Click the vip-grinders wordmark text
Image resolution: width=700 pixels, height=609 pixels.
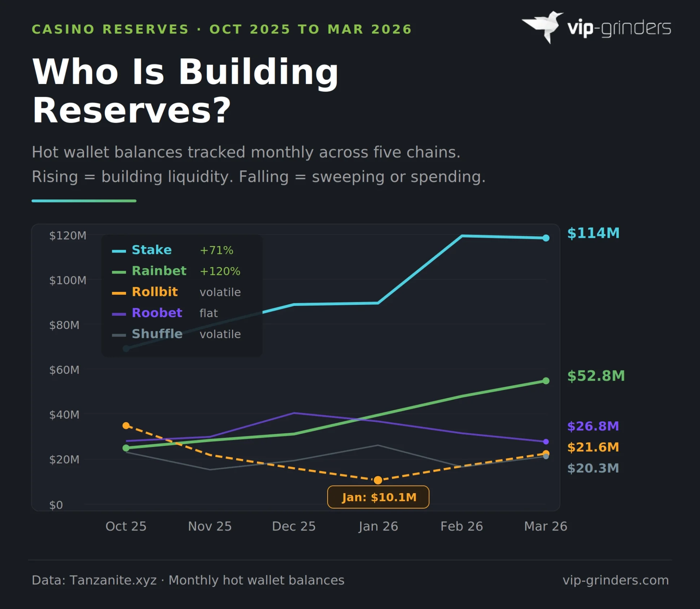(x=619, y=28)
